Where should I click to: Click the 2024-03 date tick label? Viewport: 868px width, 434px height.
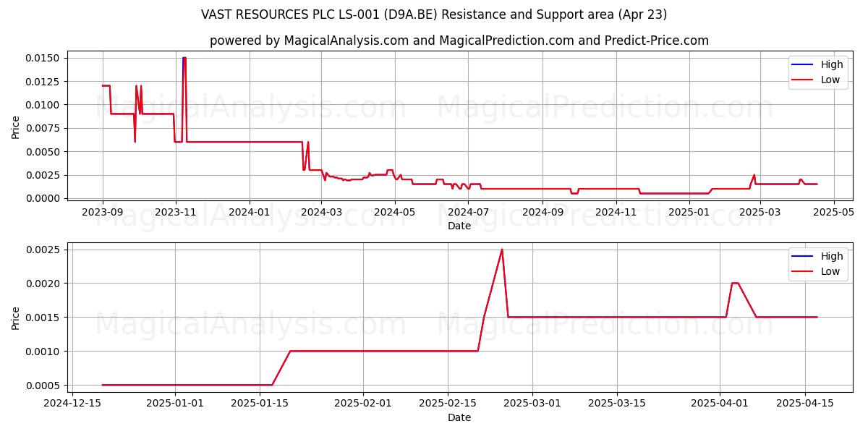coord(322,212)
